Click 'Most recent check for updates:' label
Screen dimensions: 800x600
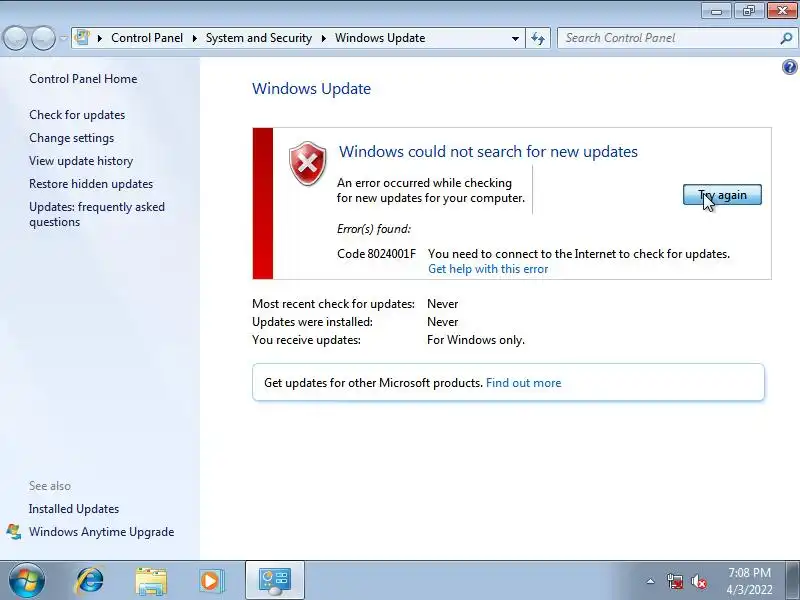pos(333,304)
